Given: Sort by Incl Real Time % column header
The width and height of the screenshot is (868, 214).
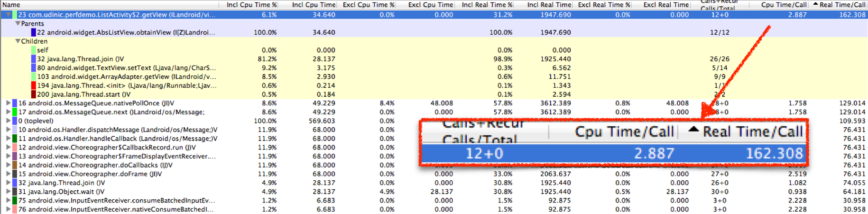Looking at the screenshot, I should click(487, 5).
